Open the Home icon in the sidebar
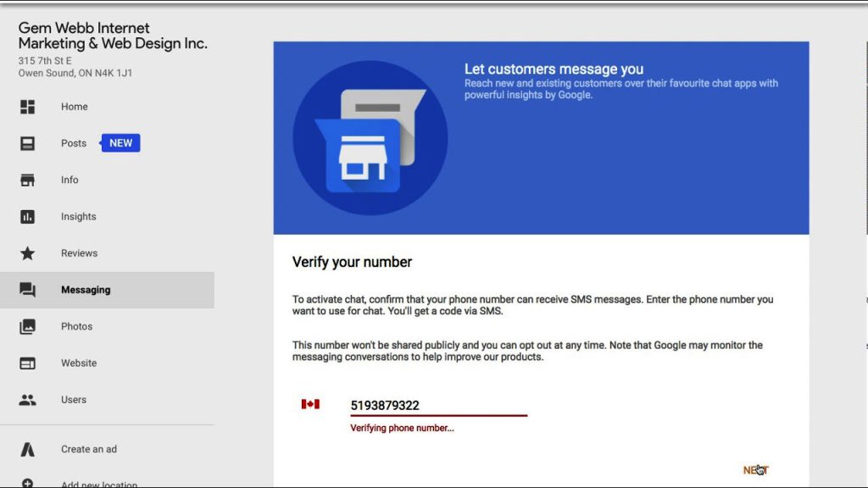This screenshot has width=868, height=488. pos(26,107)
